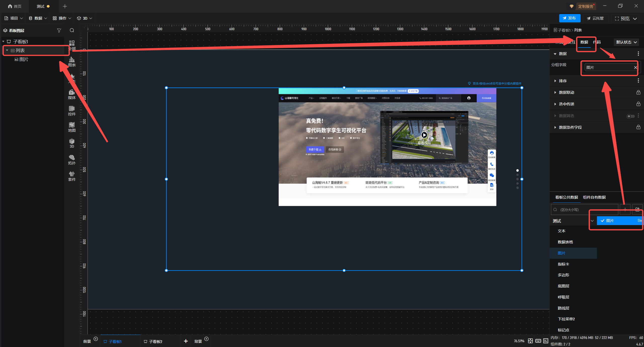The image size is (644, 347).
Task: Toggle the 选中传递 lock icon
Action: coord(638,104)
